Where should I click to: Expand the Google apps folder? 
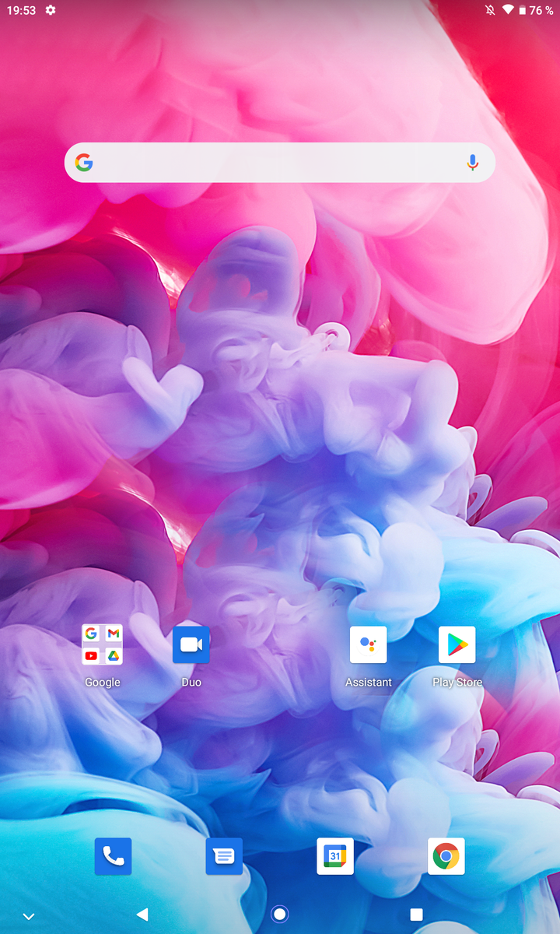pos(102,645)
